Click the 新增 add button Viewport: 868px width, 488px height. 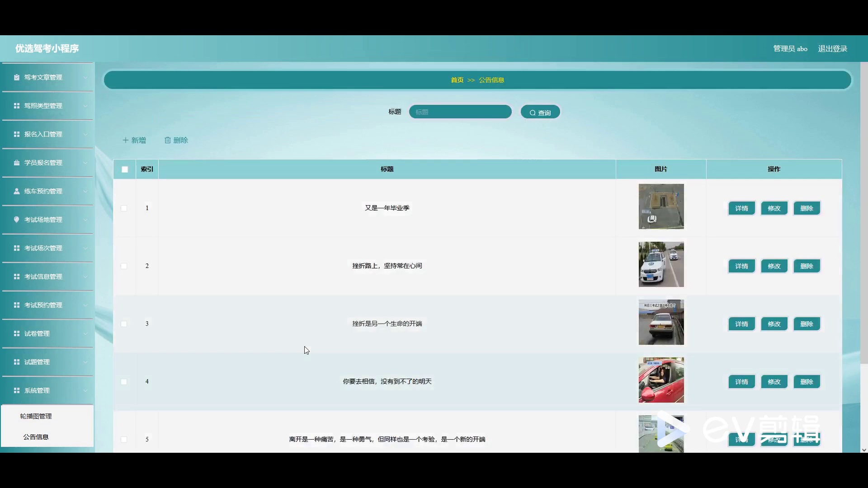pyautogui.click(x=134, y=140)
